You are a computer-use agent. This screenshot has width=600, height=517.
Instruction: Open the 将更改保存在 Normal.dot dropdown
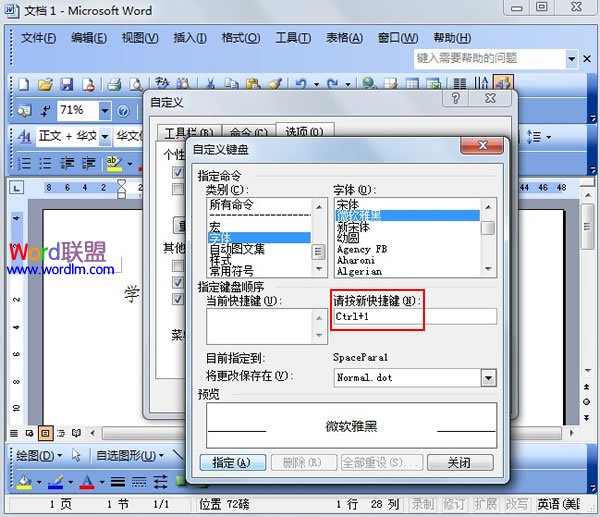(x=488, y=378)
